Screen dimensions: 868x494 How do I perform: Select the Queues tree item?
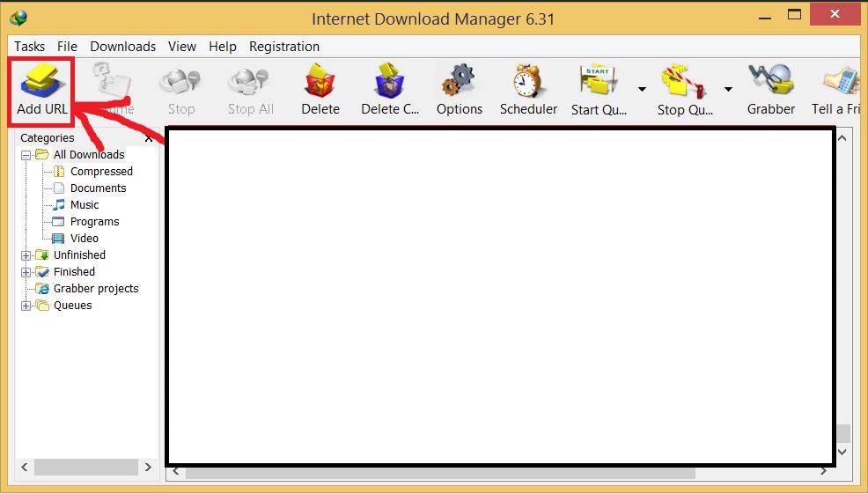(x=72, y=306)
